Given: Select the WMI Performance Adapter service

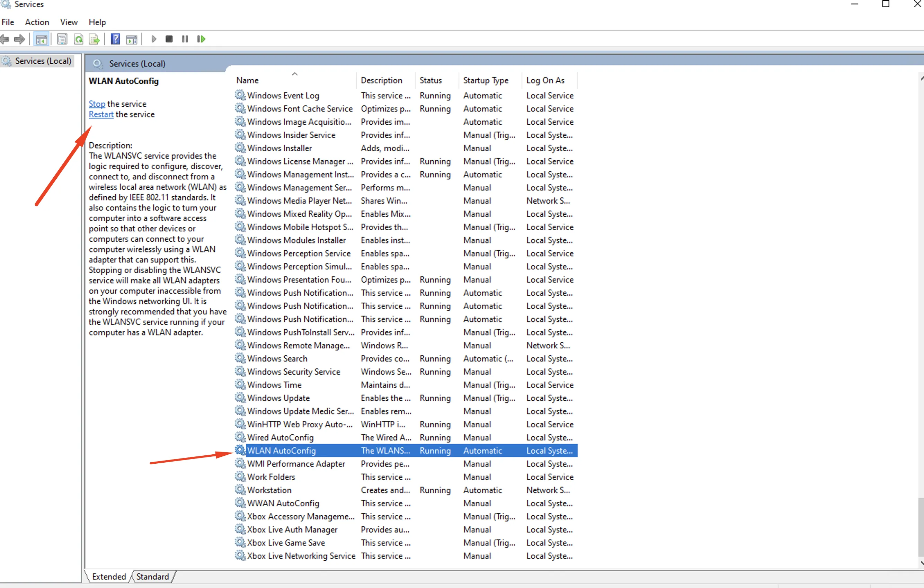Looking at the screenshot, I should [406, 464].
